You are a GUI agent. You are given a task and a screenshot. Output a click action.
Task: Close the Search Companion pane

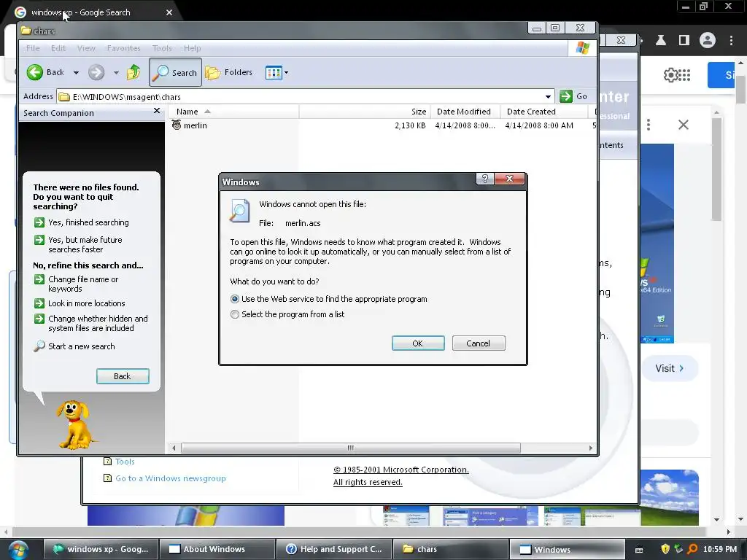(157, 111)
